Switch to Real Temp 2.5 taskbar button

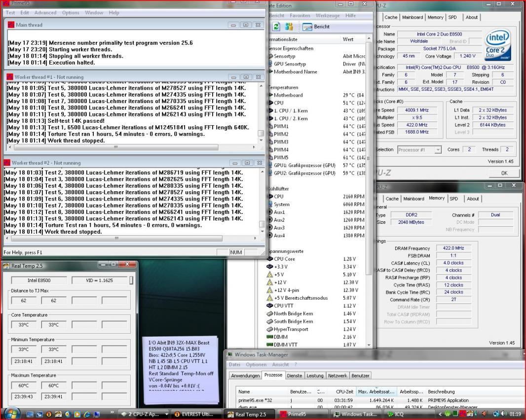pyautogui.click(x=250, y=414)
